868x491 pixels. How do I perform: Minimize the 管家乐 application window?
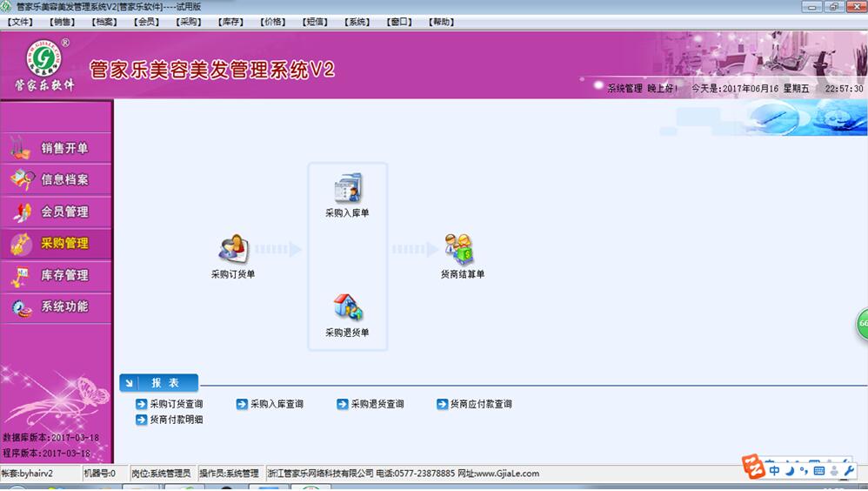(812, 7)
